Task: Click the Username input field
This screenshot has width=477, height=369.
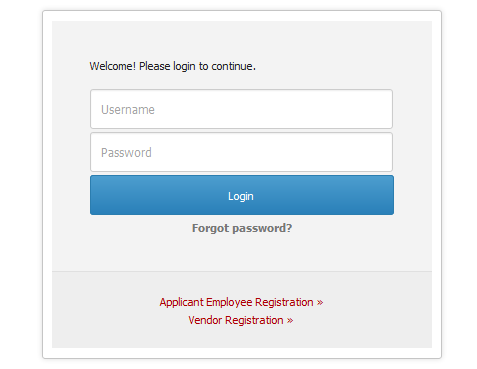Action: coord(241,109)
